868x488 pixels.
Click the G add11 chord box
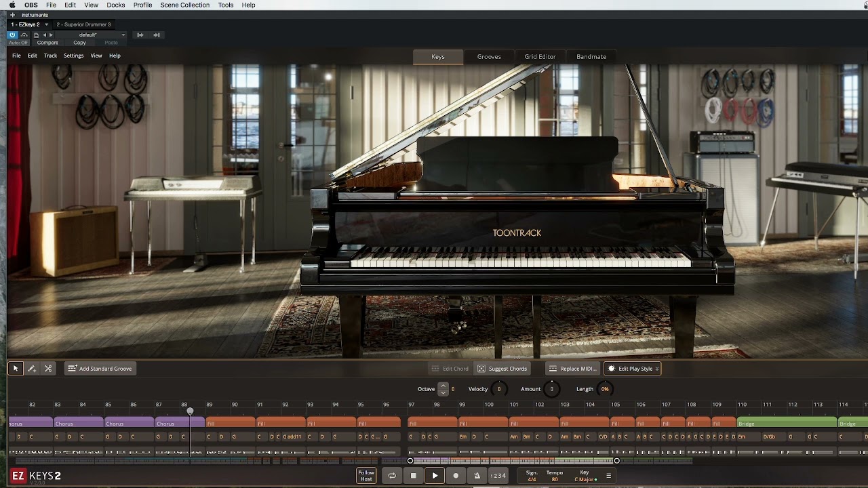point(292,437)
